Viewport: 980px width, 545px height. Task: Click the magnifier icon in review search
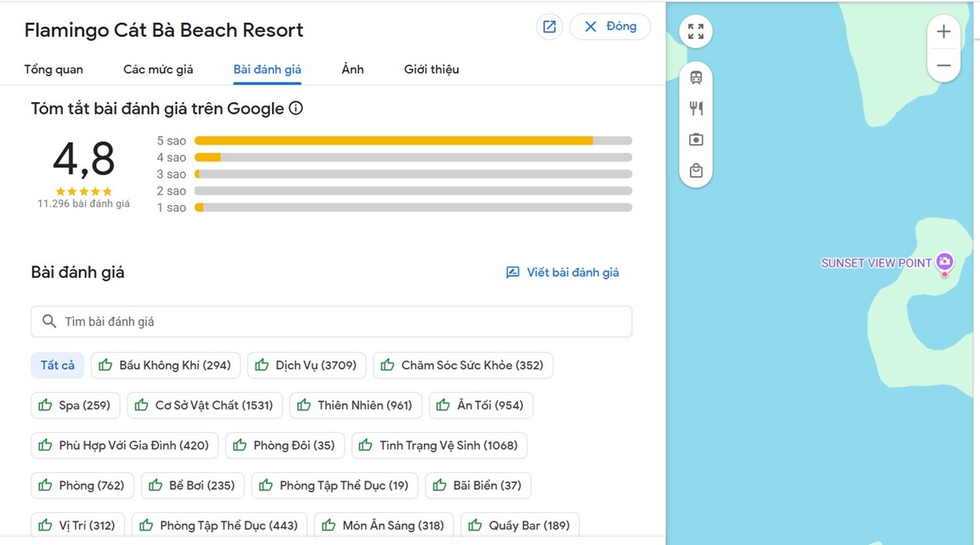(x=49, y=322)
